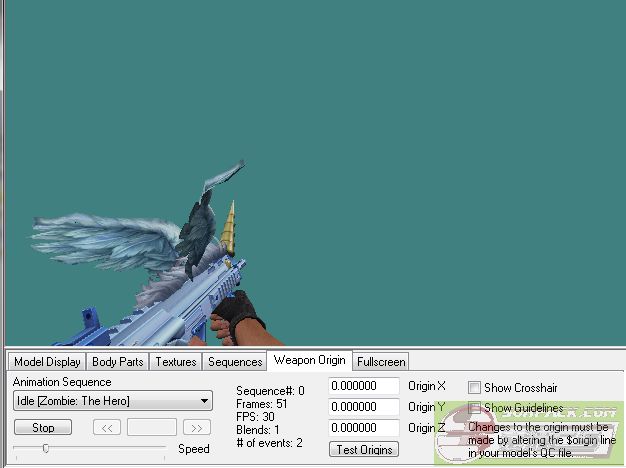Switch to the Fullscreen tab
Screen dimensions: 626x468
[x=381, y=362]
